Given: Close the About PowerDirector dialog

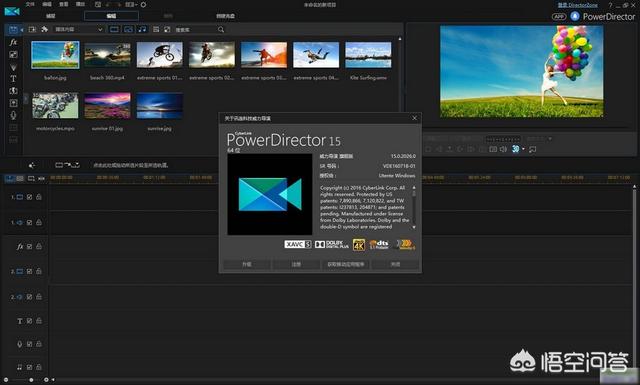Looking at the screenshot, I should tap(415, 118).
